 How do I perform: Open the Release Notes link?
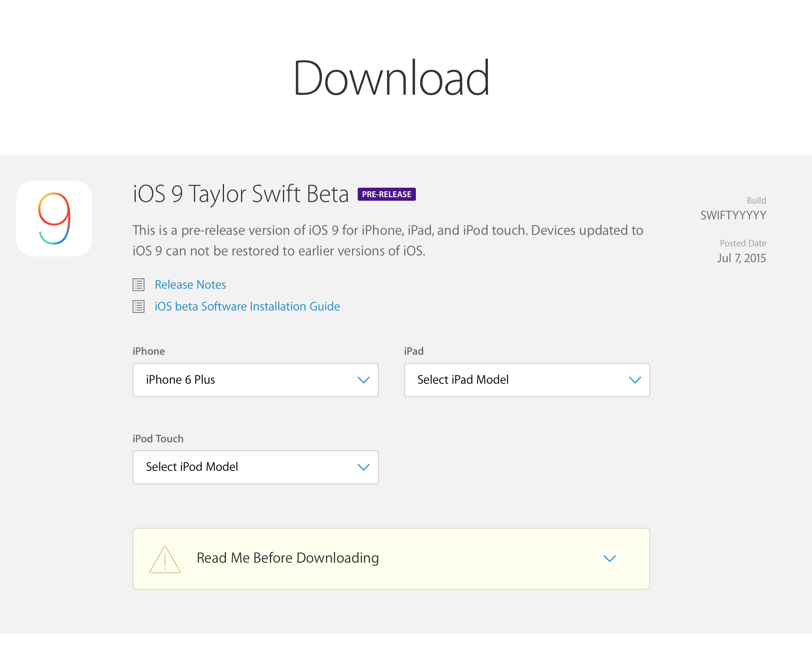tap(190, 285)
